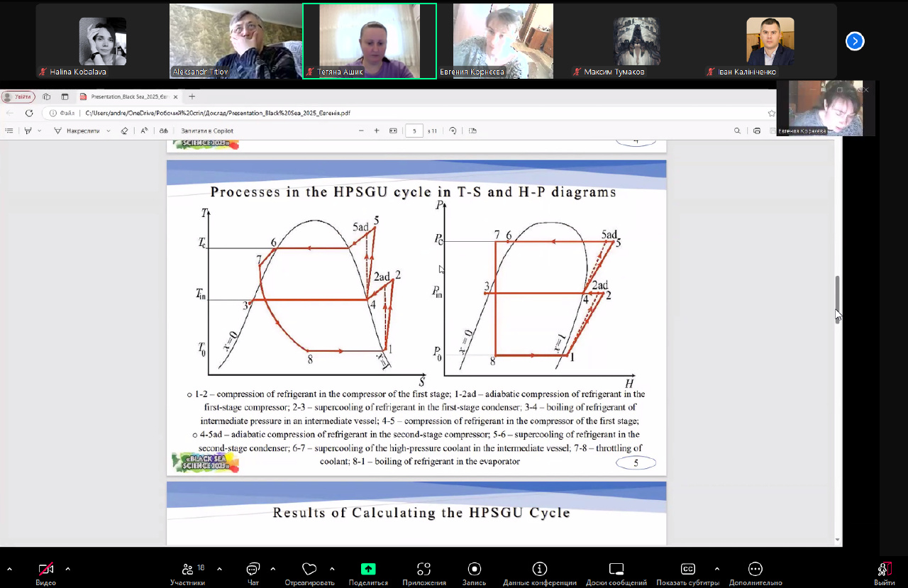Expand Накреслити draw options dropdown
This screenshot has width=908, height=588.
109,131
